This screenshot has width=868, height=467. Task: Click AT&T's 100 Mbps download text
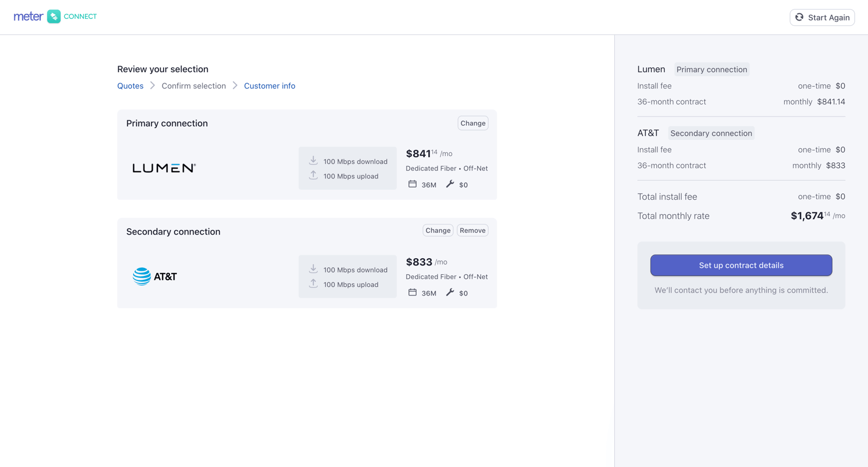point(355,270)
